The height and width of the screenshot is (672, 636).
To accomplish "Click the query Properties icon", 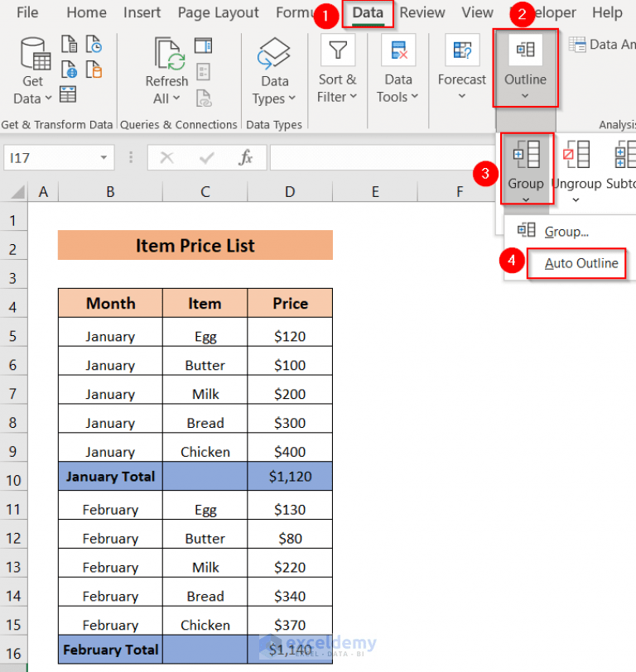I will [203, 72].
